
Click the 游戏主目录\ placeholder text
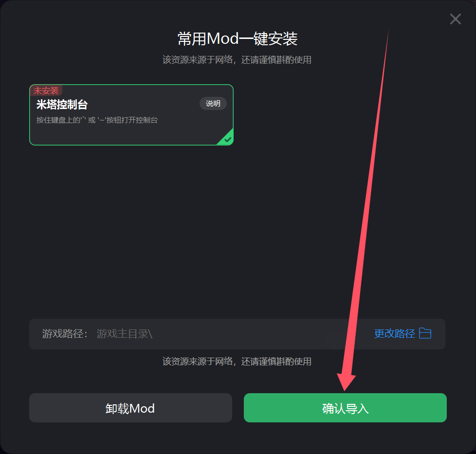coord(125,334)
